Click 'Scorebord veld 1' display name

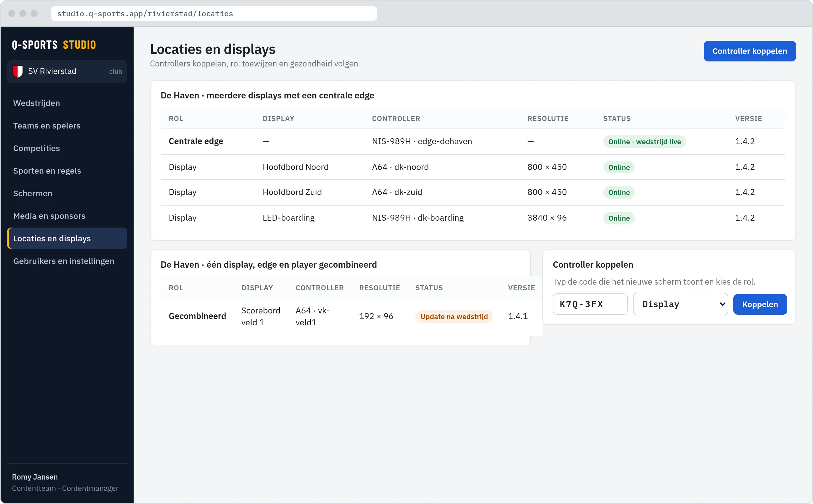tap(261, 316)
